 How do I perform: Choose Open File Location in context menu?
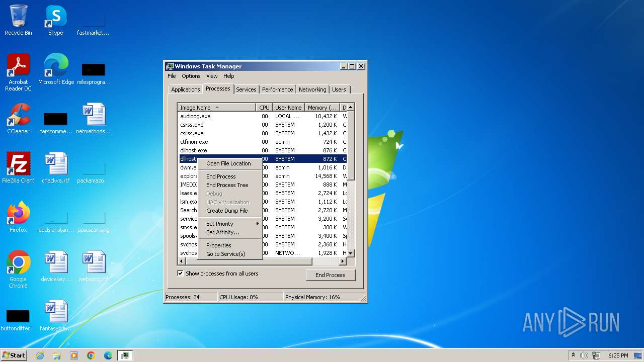pyautogui.click(x=230, y=163)
